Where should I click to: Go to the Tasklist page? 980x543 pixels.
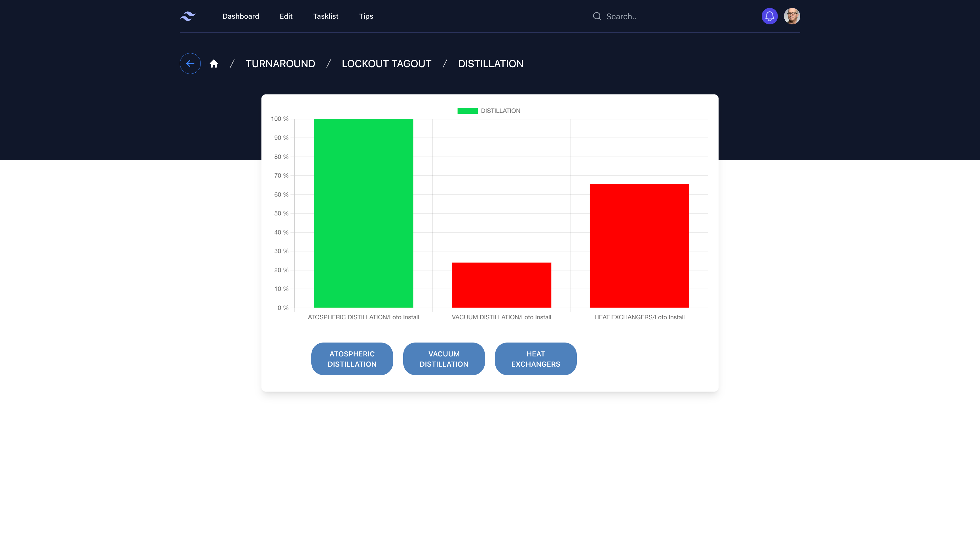tap(326, 16)
